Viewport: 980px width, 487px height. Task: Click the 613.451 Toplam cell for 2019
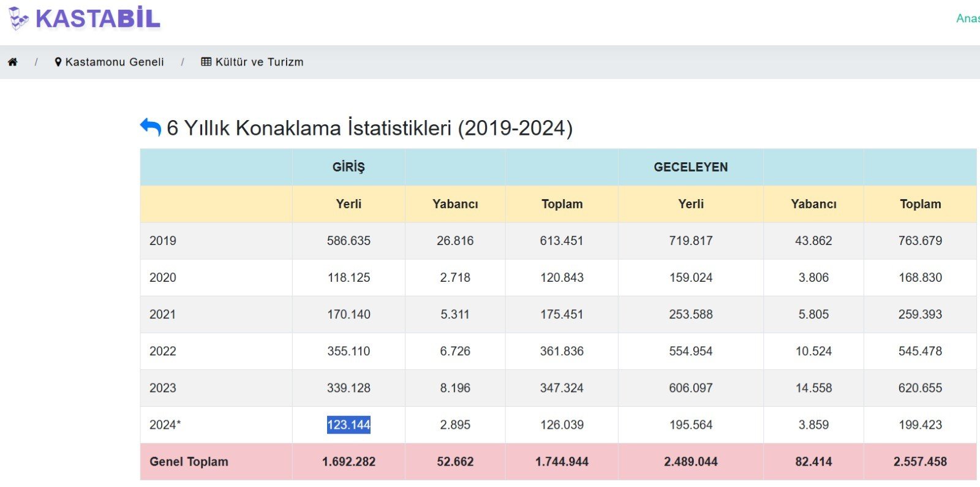pyautogui.click(x=562, y=241)
